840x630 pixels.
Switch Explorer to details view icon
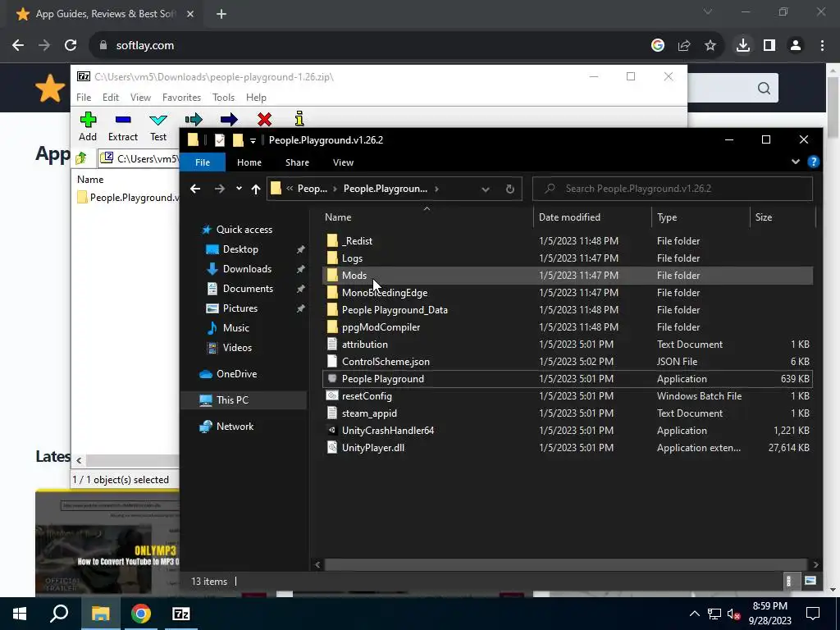pyautogui.click(x=788, y=581)
